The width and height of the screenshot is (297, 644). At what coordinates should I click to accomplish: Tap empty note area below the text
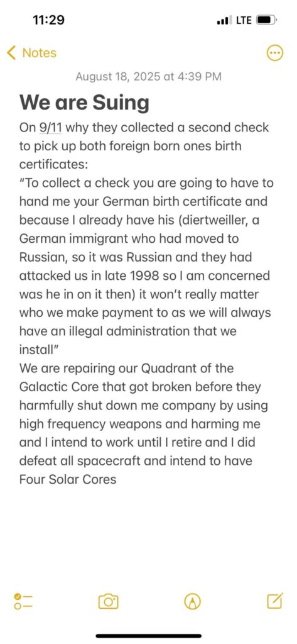[x=148, y=534]
